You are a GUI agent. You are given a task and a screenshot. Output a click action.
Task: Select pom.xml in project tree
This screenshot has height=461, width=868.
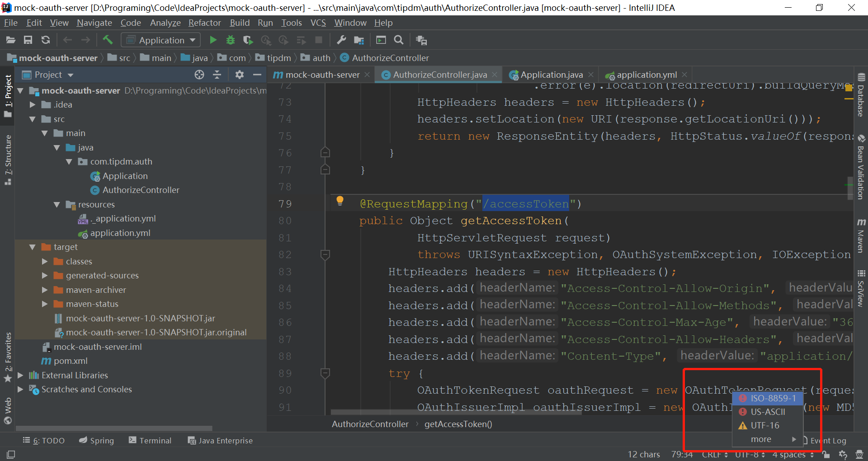[x=71, y=361]
